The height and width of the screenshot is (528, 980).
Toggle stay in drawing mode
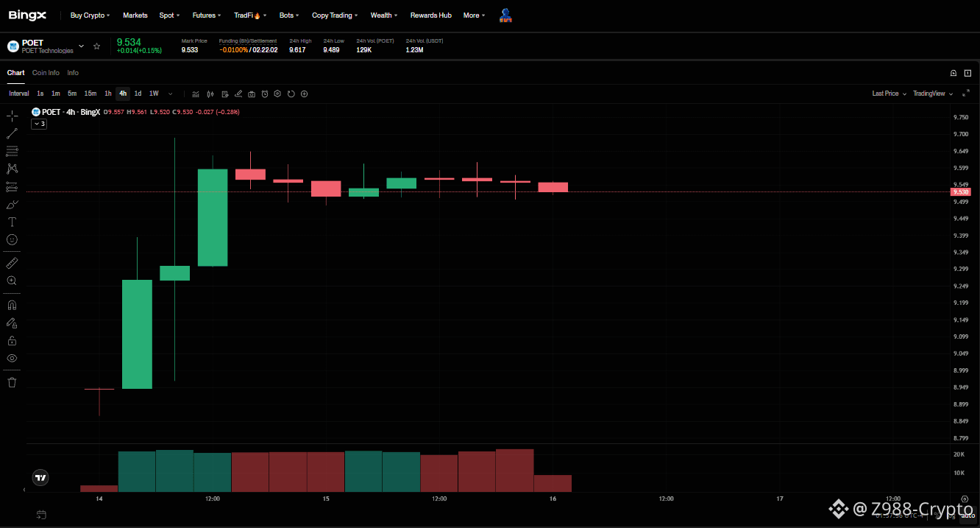point(12,323)
